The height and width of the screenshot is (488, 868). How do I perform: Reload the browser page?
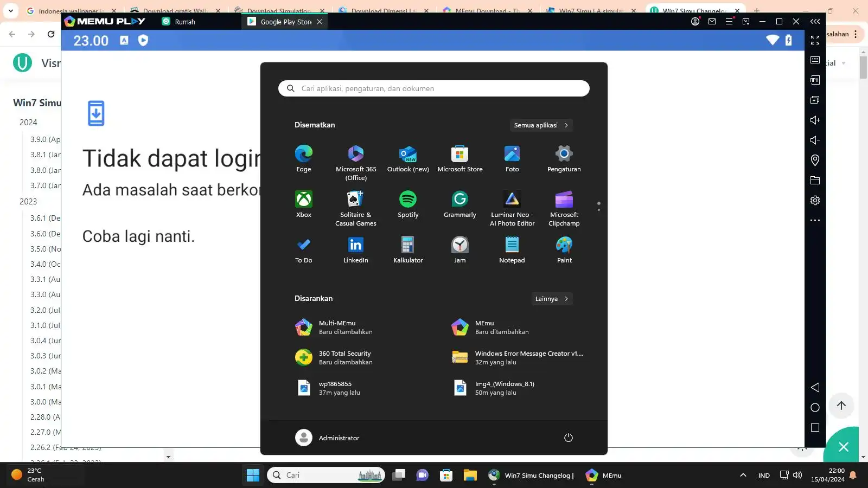pyautogui.click(x=51, y=34)
